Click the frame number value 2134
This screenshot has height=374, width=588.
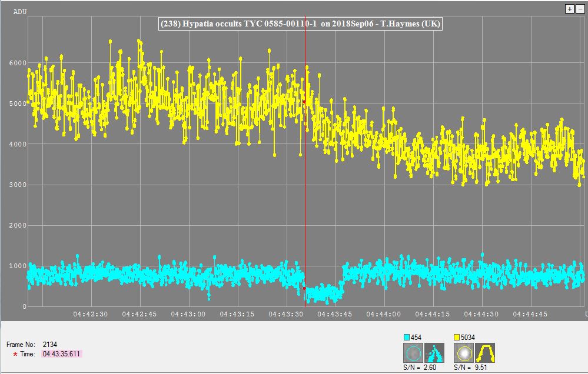tap(51, 344)
